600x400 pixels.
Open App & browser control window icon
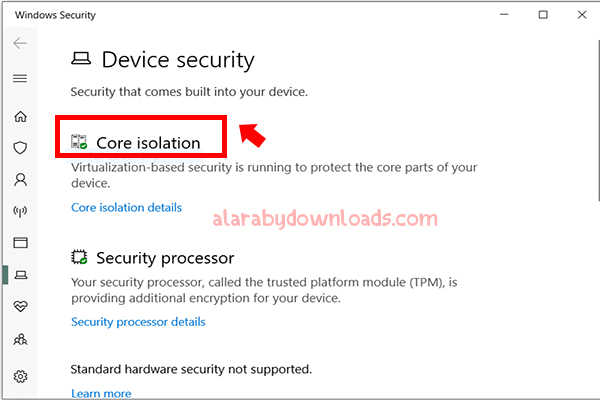click(20, 243)
